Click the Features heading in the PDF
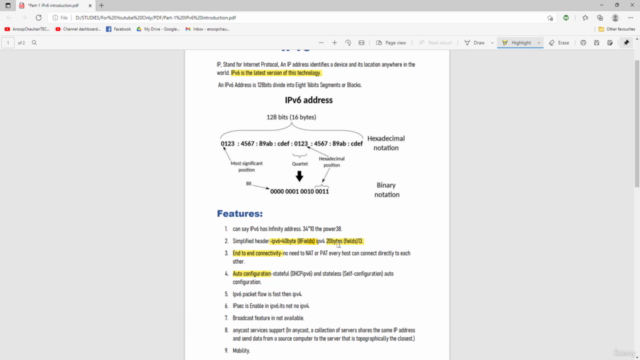Viewport: 640px width, 360px height. click(x=240, y=213)
